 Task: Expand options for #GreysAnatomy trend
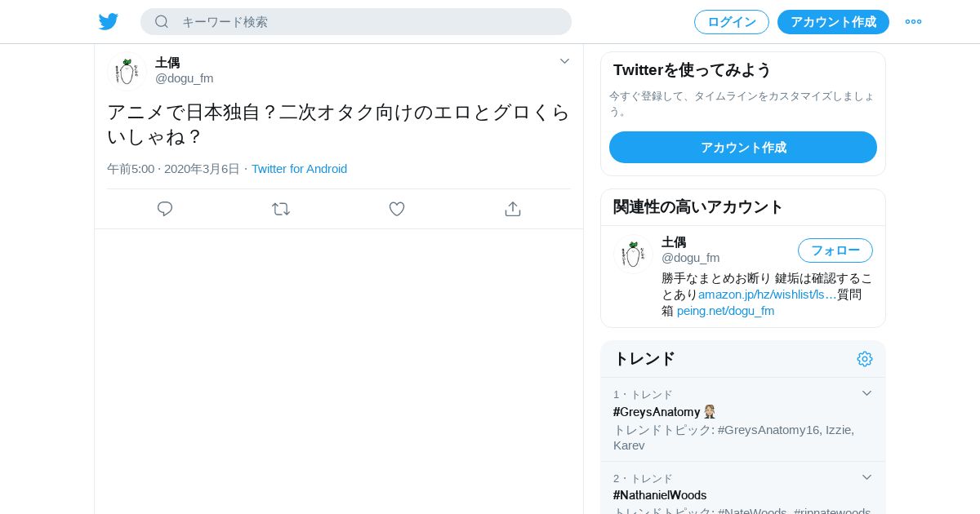867,393
